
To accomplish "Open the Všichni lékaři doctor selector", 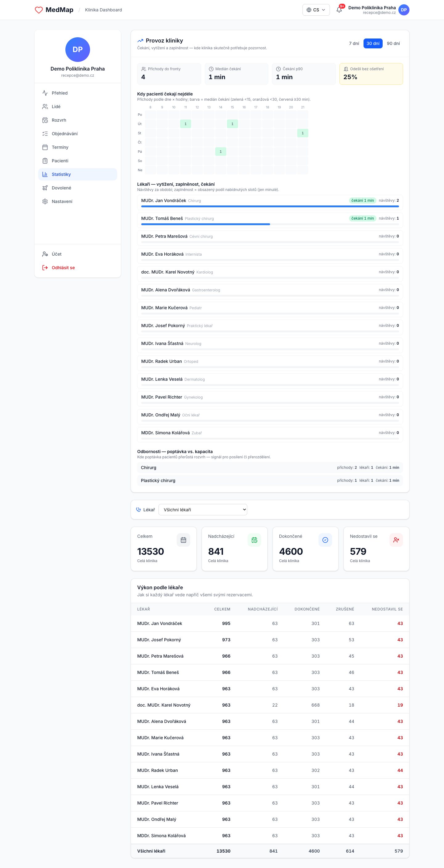I will [203, 509].
